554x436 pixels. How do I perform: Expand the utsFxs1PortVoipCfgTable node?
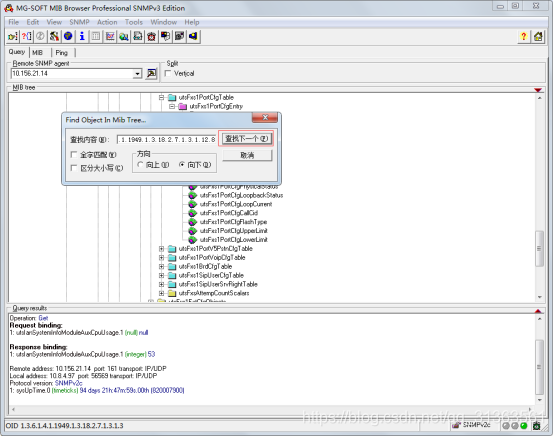tap(161, 258)
